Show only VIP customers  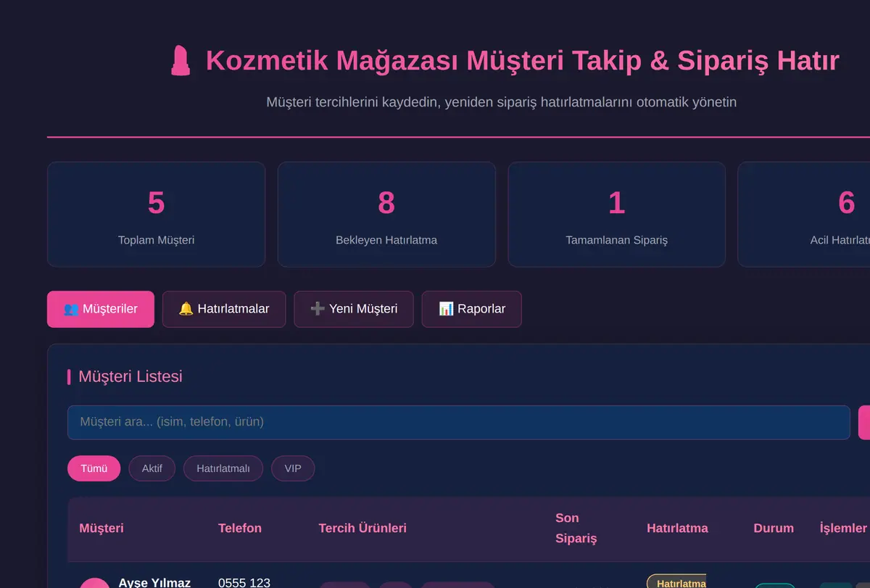pyautogui.click(x=293, y=468)
